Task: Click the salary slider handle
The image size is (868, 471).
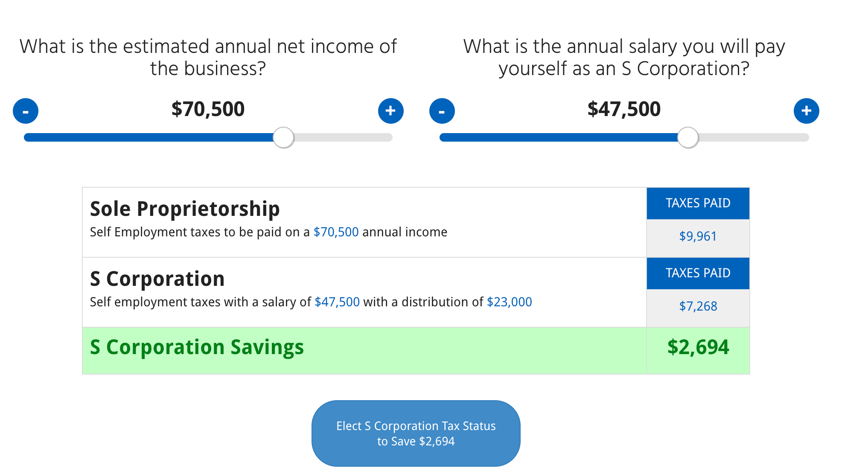Action: pyautogui.click(x=688, y=137)
